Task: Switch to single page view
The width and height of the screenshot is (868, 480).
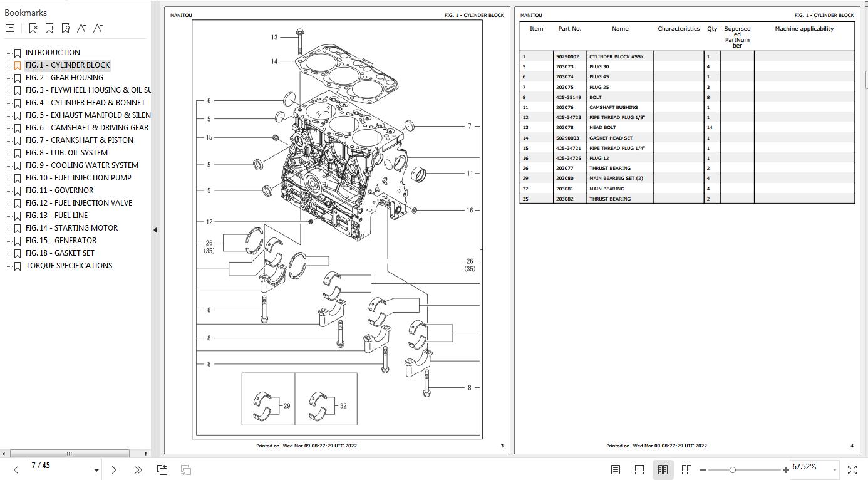Action: click(x=615, y=469)
